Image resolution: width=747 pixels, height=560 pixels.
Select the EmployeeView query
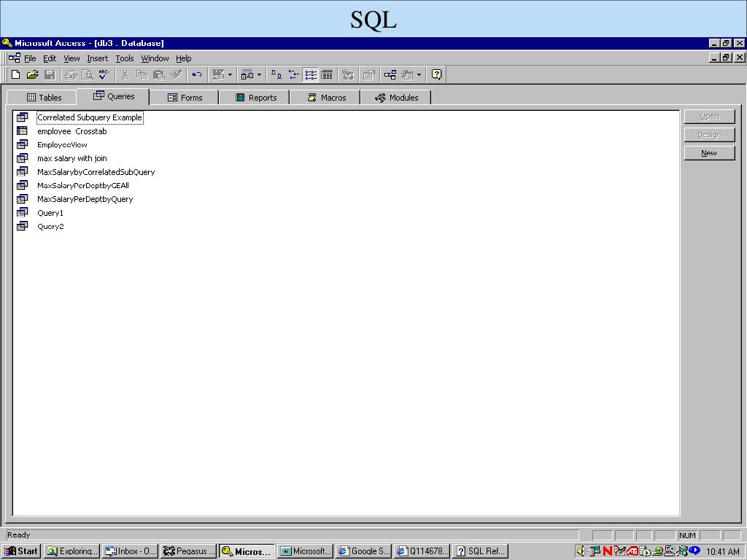63,145
